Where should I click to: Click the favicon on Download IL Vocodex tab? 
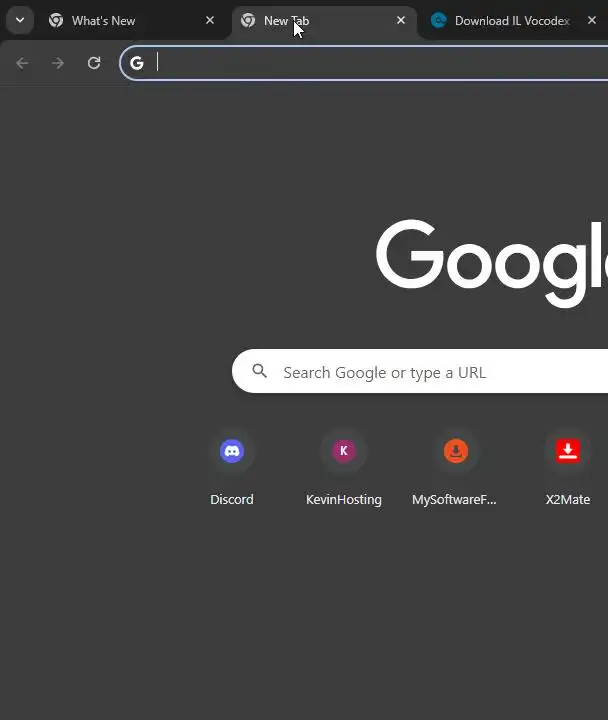coord(439,20)
